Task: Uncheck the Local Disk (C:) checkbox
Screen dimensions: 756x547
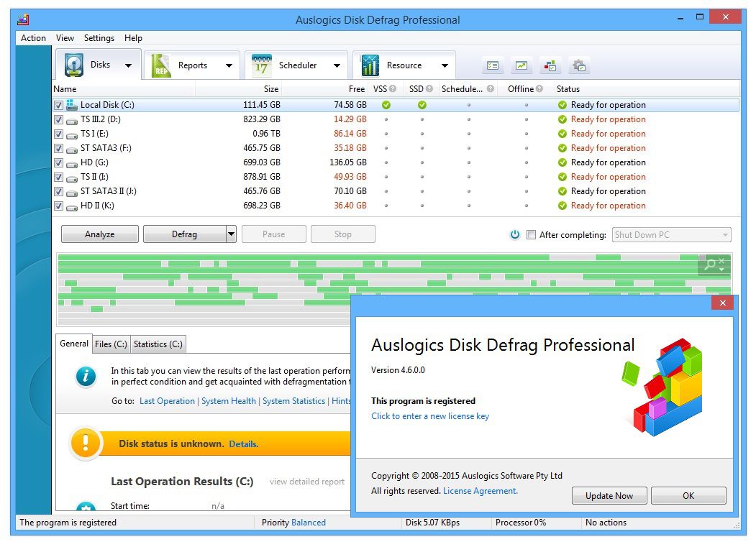Action: tap(58, 105)
